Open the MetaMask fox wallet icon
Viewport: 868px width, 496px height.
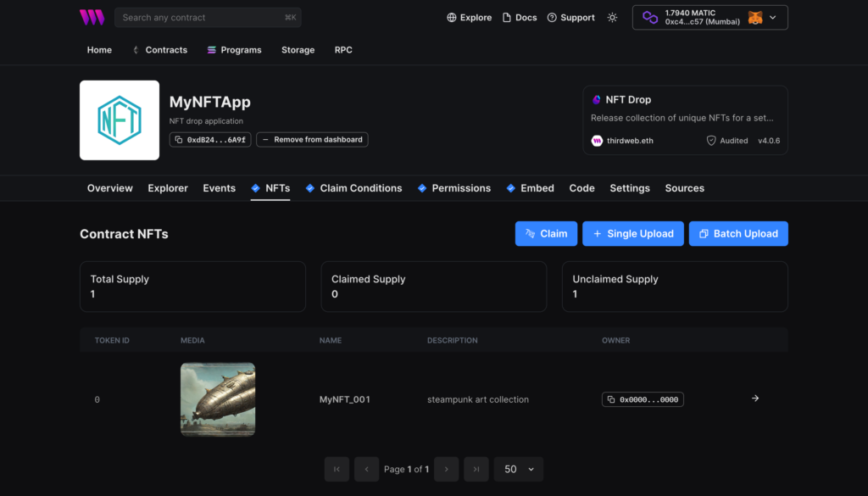tap(755, 18)
